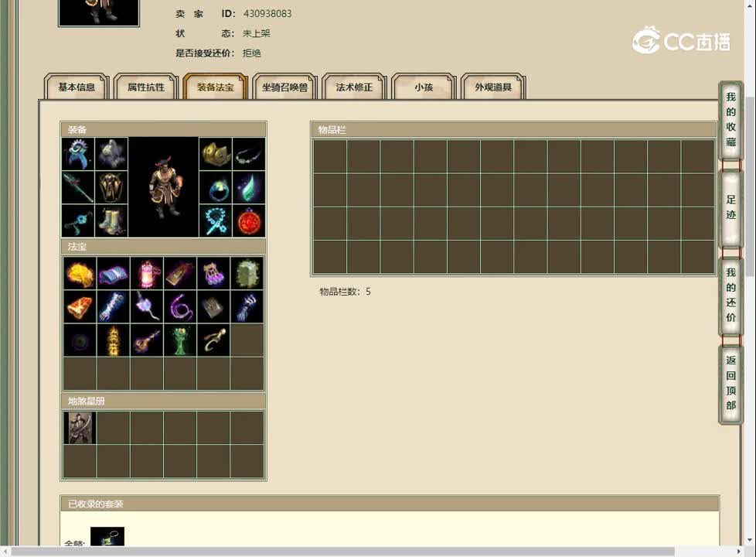Inspect the gray smoky cloud equipment icon
756x557 pixels.
click(x=111, y=154)
